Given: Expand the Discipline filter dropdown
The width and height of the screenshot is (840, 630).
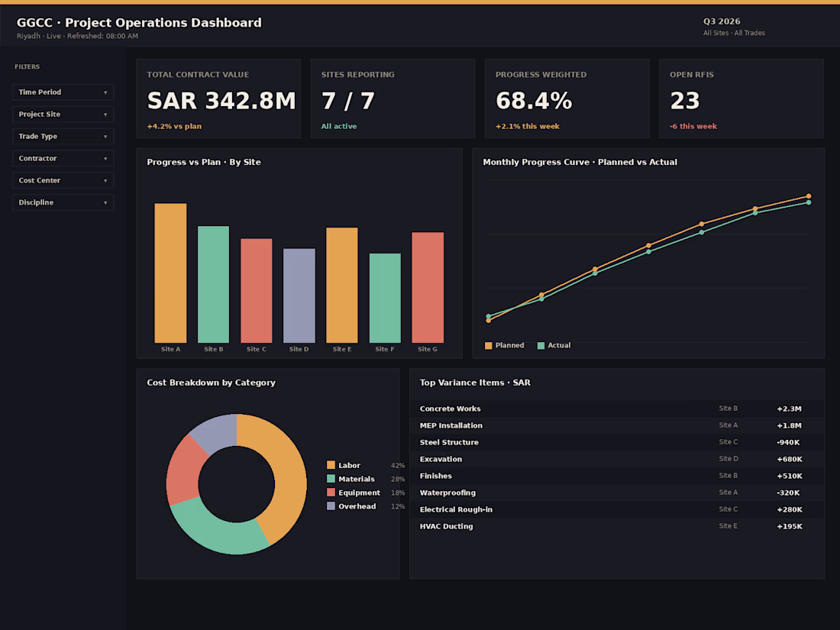Looking at the screenshot, I should point(63,202).
